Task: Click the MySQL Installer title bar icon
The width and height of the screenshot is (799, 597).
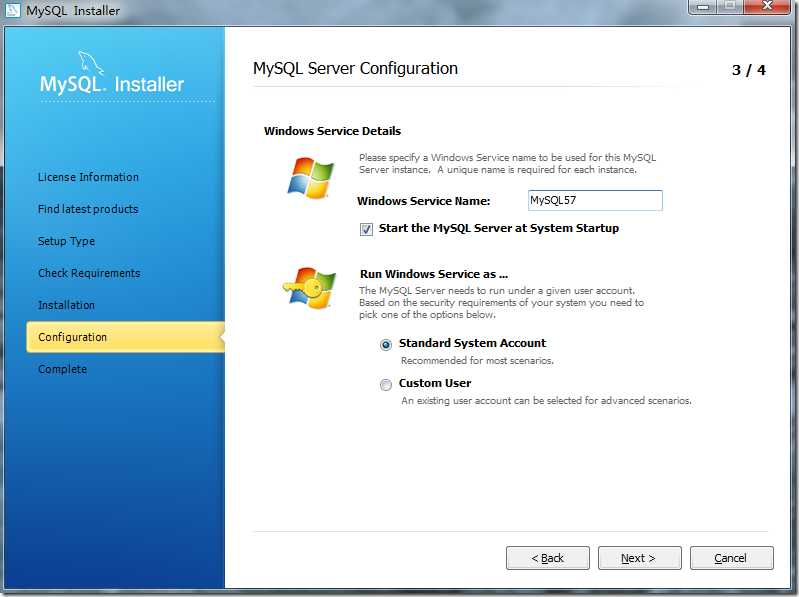Action: click(12, 10)
